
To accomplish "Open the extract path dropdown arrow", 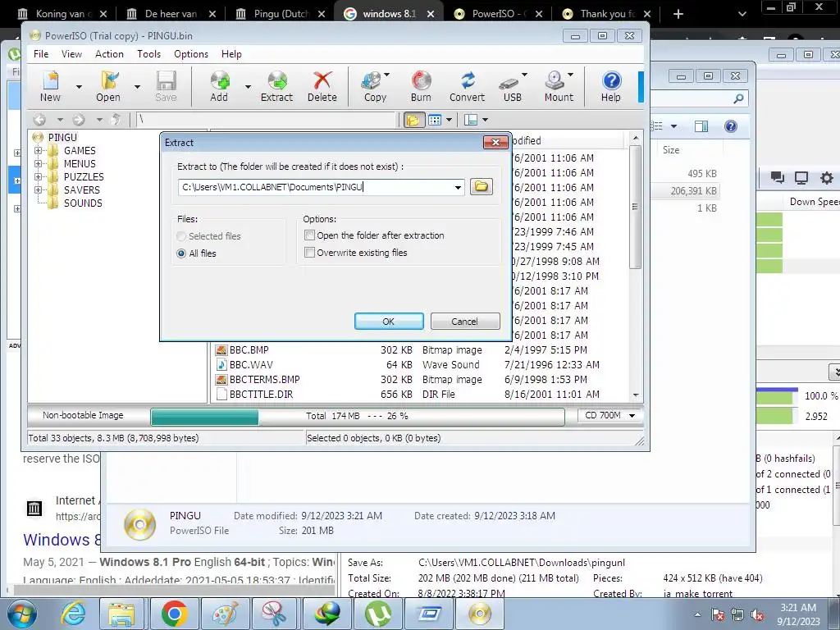I will click(x=458, y=187).
